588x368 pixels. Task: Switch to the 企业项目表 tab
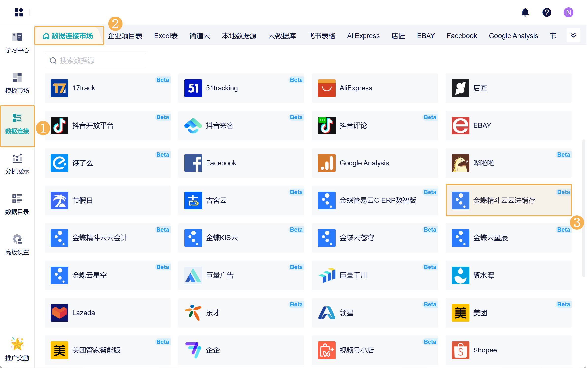coord(125,36)
